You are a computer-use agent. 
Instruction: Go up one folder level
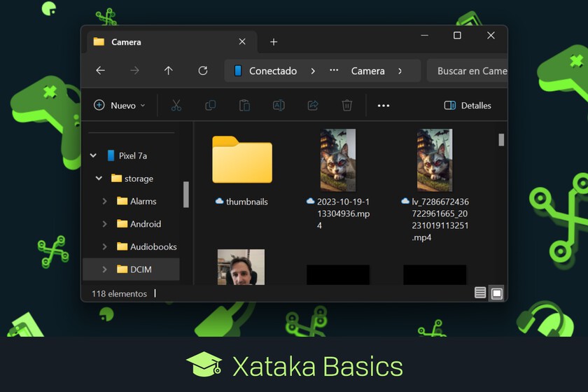pyautogui.click(x=168, y=71)
